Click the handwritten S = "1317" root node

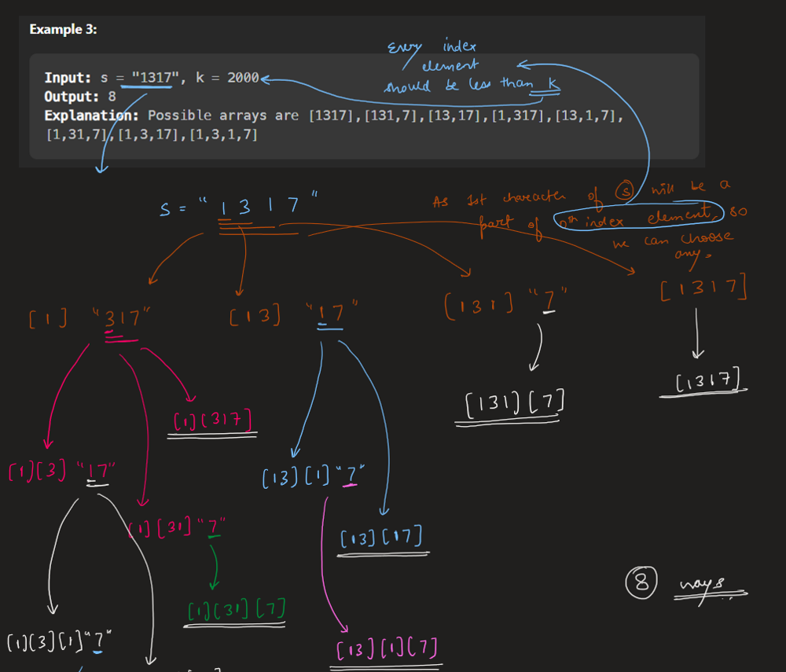tap(239, 207)
